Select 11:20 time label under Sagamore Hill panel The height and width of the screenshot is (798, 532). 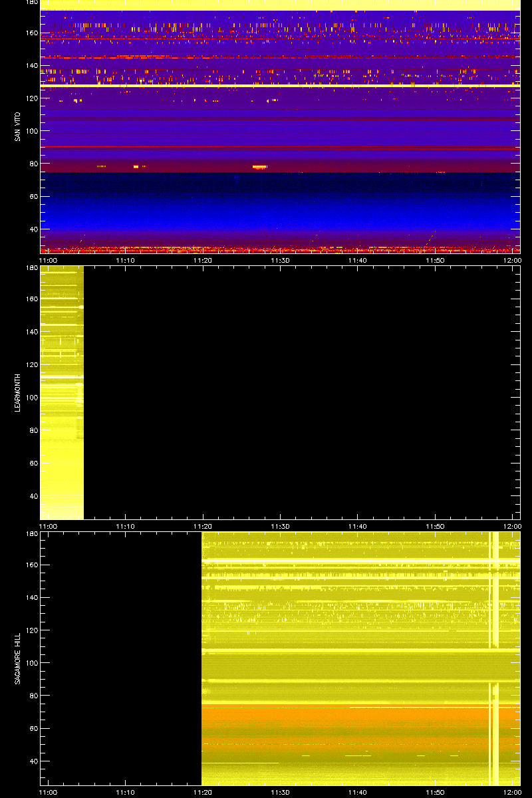point(203,792)
